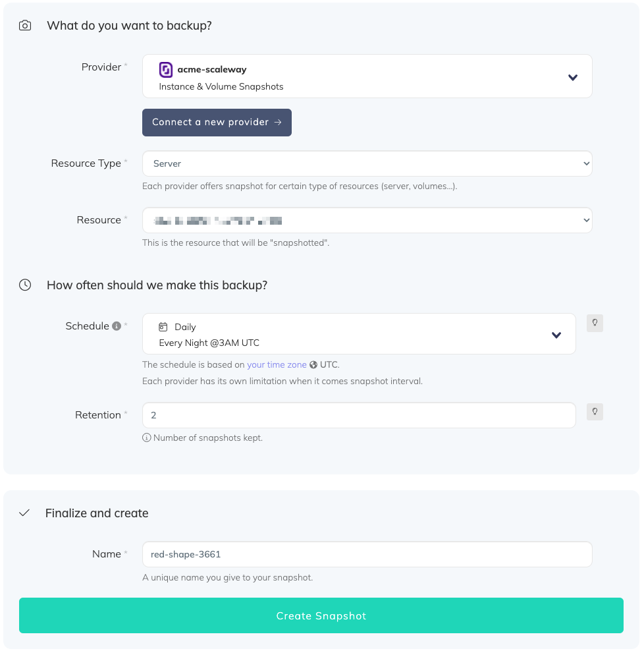Click the info icon by snapshots kept
This screenshot has height=653, width=644.
click(147, 438)
